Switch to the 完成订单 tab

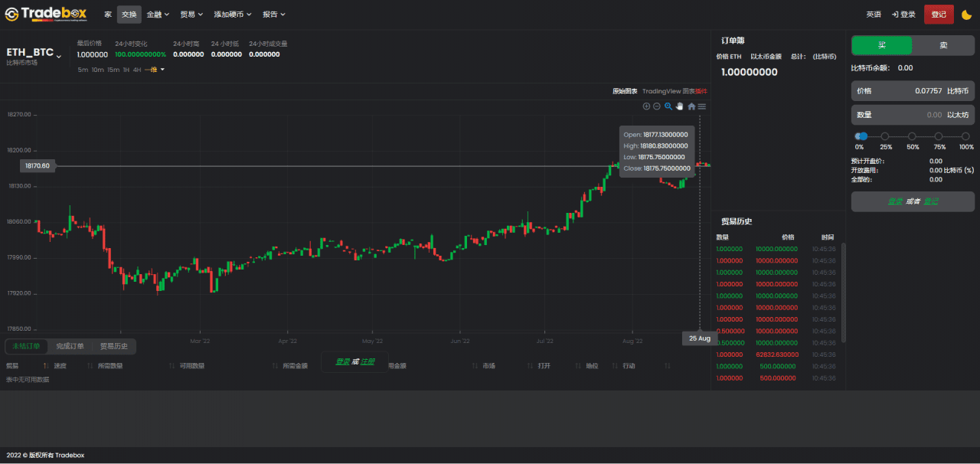coord(70,346)
